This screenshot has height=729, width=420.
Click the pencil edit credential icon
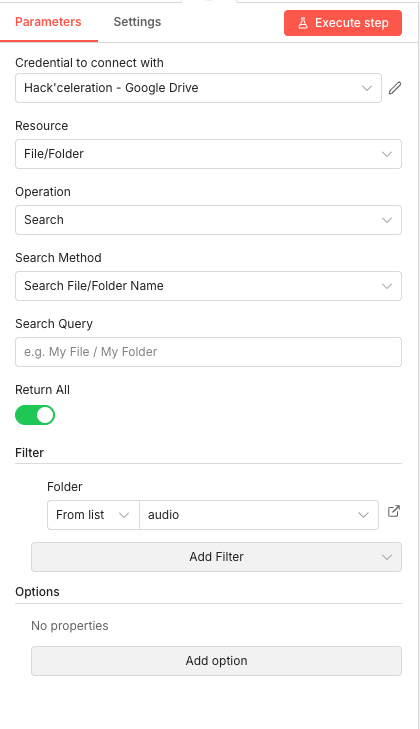pos(395,88)
